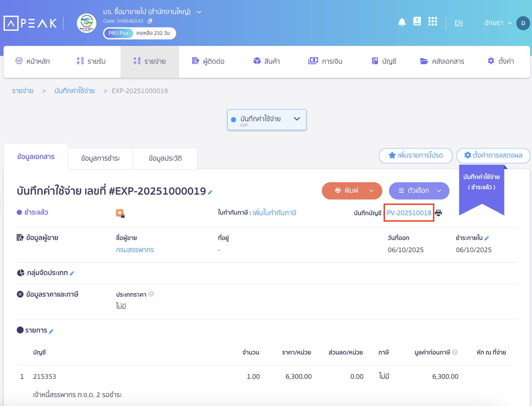The width and height of the screenshot is (532, 406).
Task: Open the apps grid icon
Action: coord(432,22)
